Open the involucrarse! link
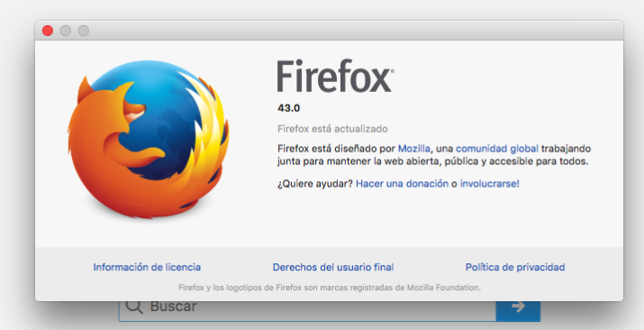Image resolution: width=644 pixels, height=330 pixels. click(x=490, y=183)
